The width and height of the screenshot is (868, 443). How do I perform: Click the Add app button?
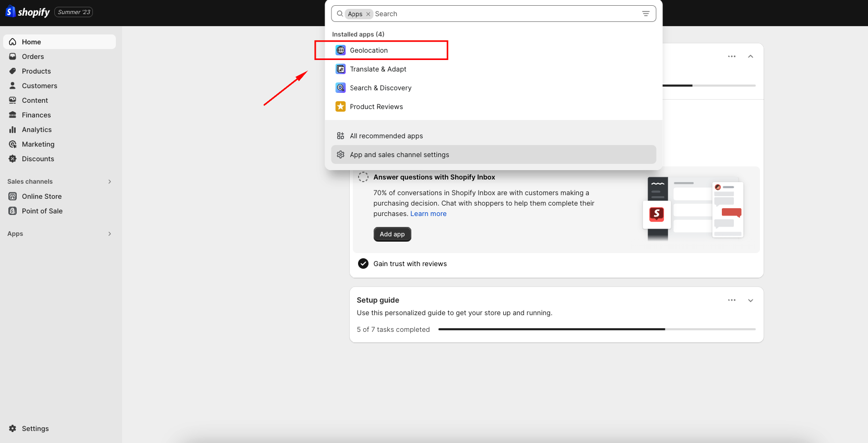tap(392, 234)
